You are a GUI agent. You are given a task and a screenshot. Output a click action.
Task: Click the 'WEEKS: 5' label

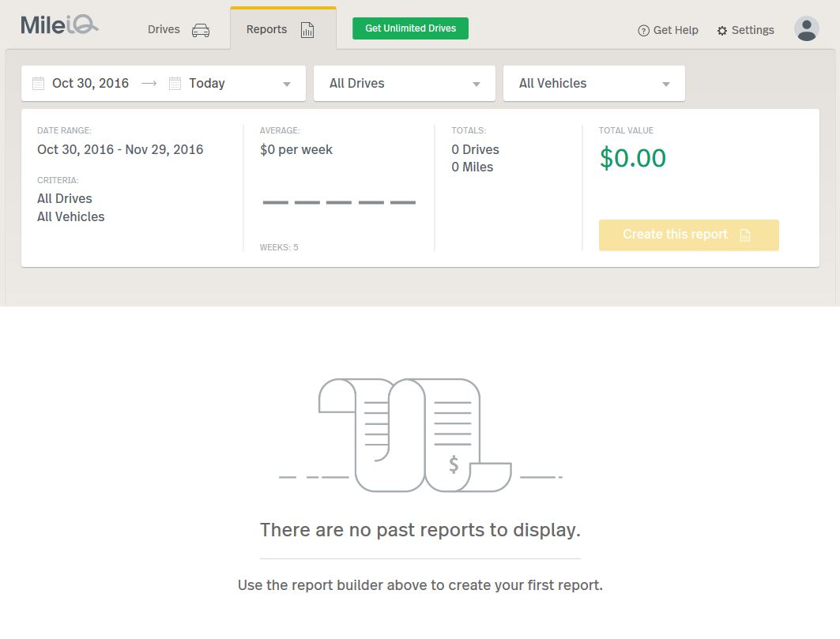pos(279,247)
